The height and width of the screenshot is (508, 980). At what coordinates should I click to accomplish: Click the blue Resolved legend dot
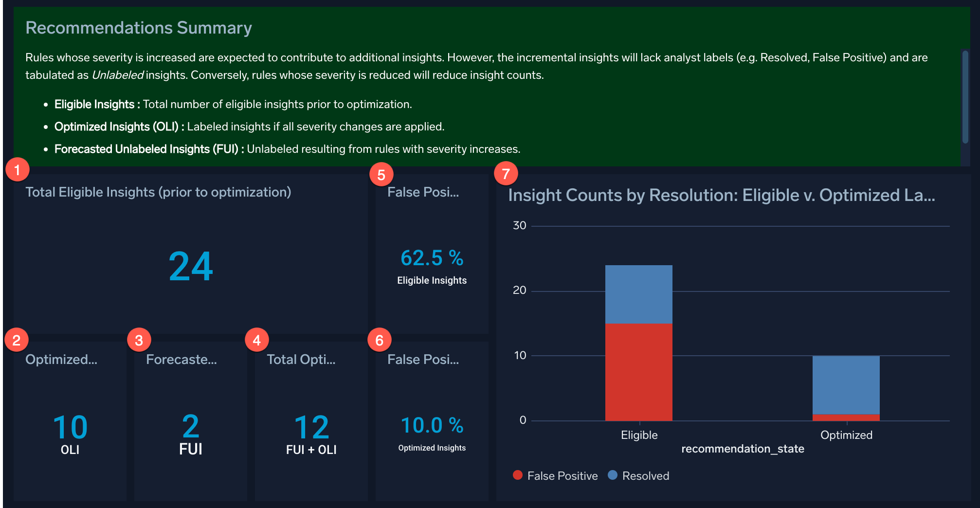pos(614,475)
